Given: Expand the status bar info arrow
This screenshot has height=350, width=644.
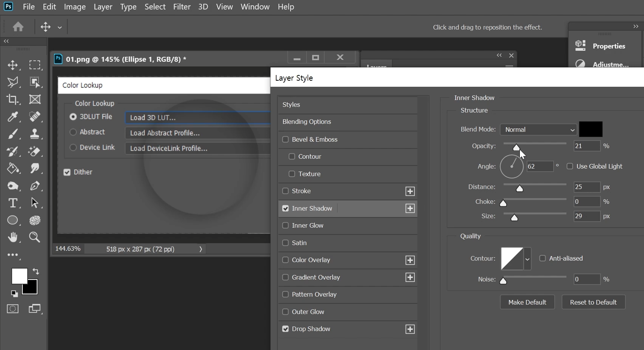Looking at the screenshot, I should point(201,249).
